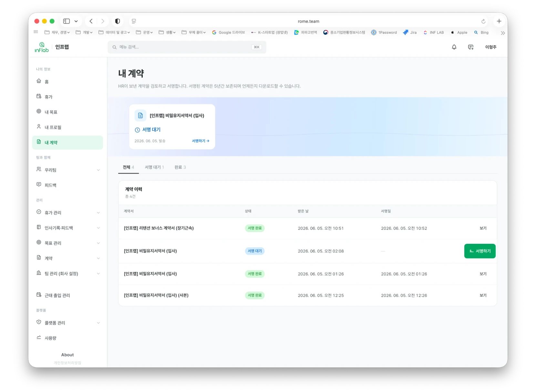Expand the 팀 관리 (회사 설정) menu
This screenshot has height=392, width=536.
pos(98,273)
